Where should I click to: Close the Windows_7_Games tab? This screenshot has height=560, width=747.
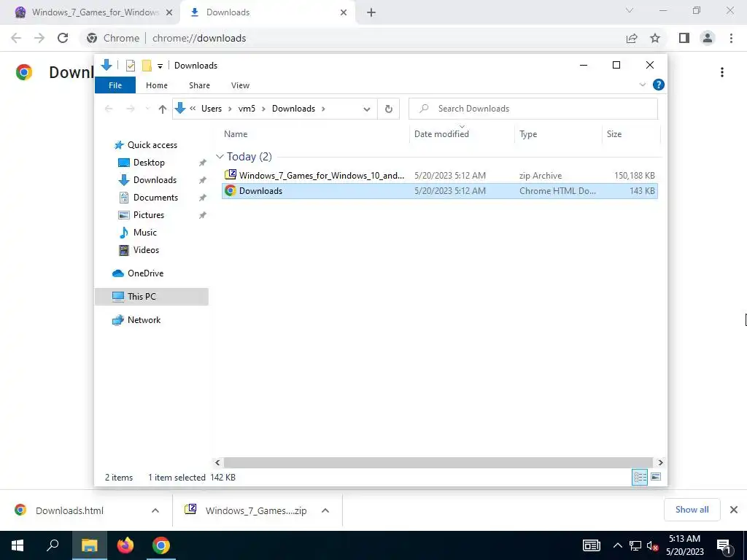[169, 12]
